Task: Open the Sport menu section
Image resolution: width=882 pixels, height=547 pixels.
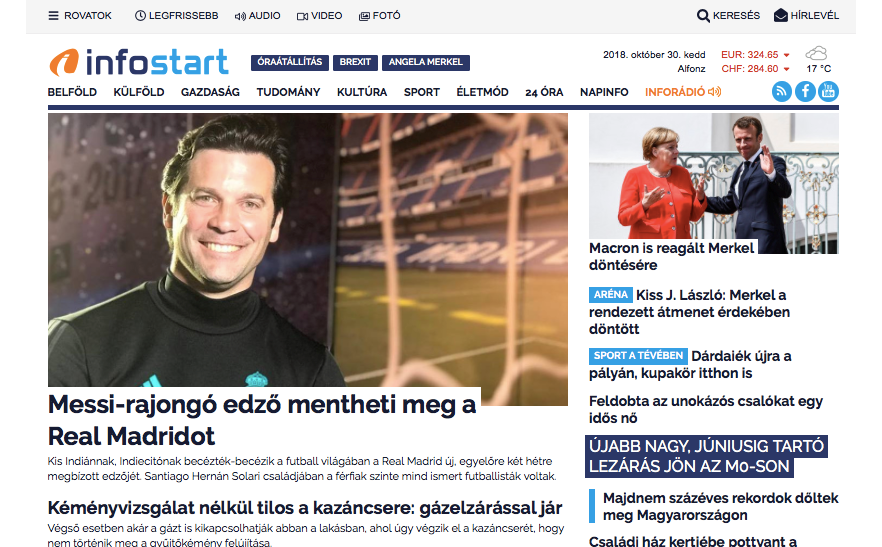Action: pyautogui.click(x=421, y=92)
